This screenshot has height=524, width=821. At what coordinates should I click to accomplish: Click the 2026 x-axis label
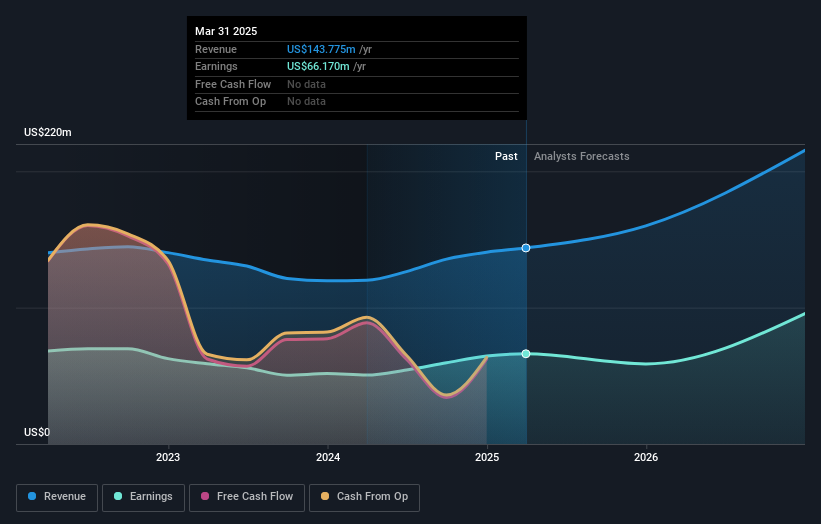pos(646,457)
